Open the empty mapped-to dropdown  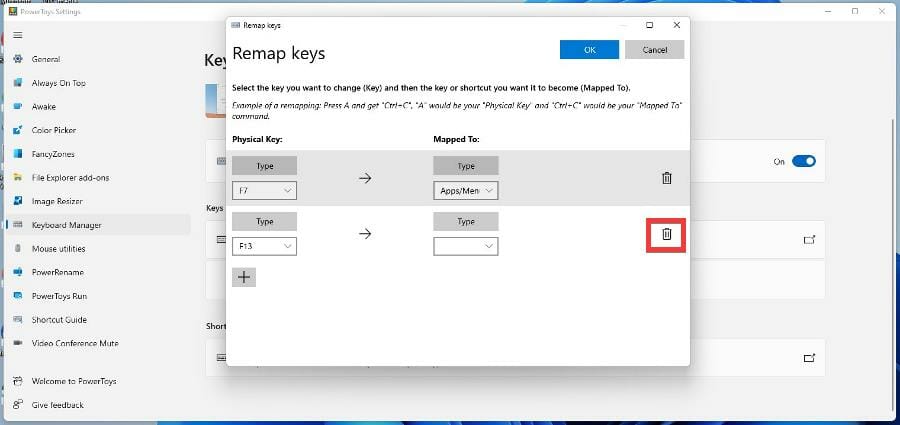click(x=465, y=246)
